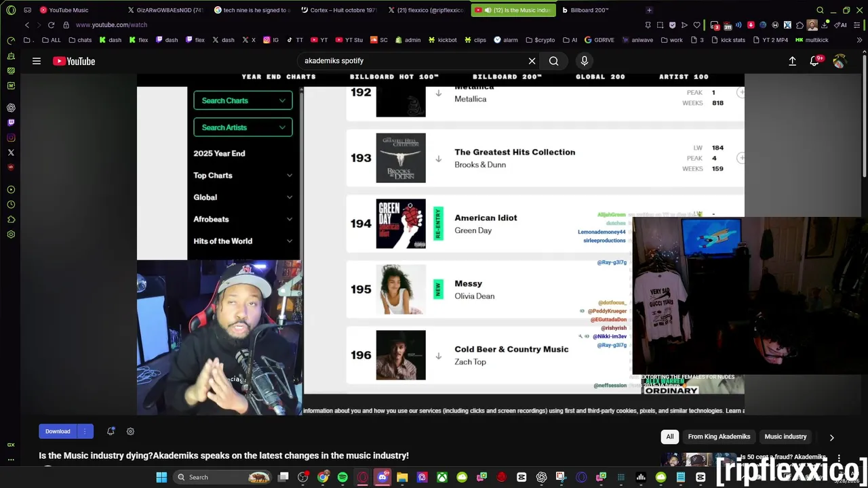Click video title Is the Music industry dying
Viewport: 868px width, 488px height.
(x=224, y=455)
